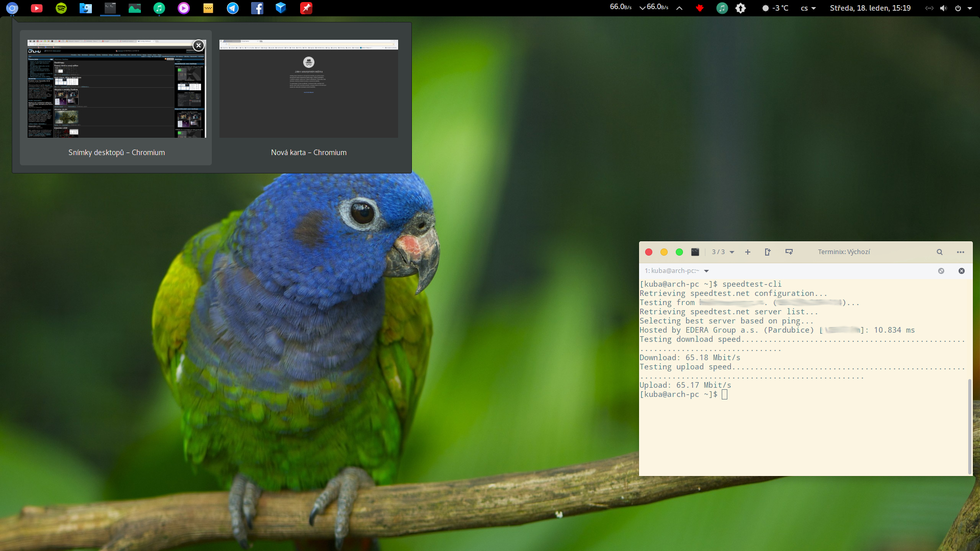The image size is (980, 551).
Task: Click the speedtest-cli command text
Action: [752, 284]
